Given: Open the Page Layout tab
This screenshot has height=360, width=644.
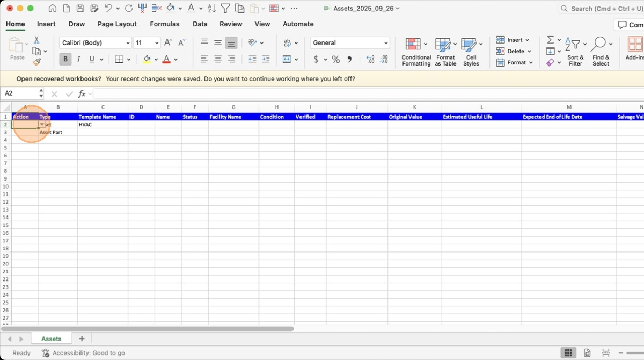Looking at the screenshot, I should point(117,24).
